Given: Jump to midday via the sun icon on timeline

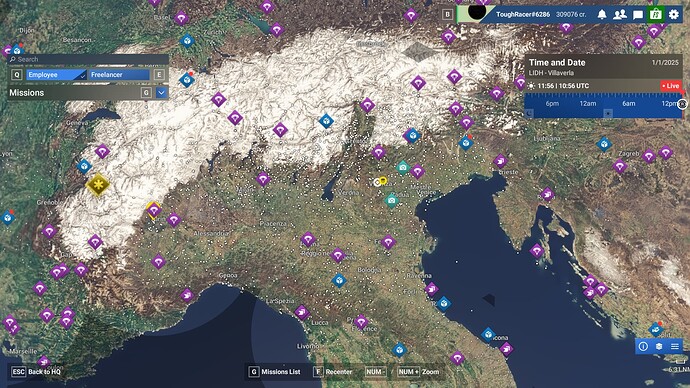Looking at the screenshot, I should [x=608, y=113].
